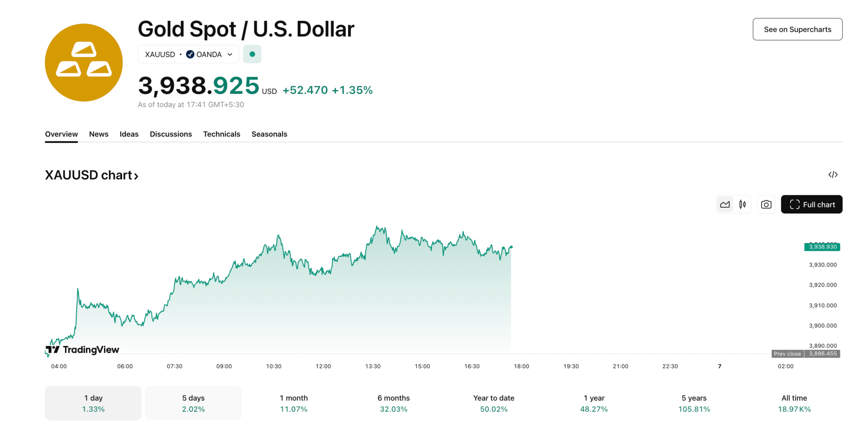This screenshot has width=868, height=427.
Task: Select the 1 day time range
Action: coord(93,403)
